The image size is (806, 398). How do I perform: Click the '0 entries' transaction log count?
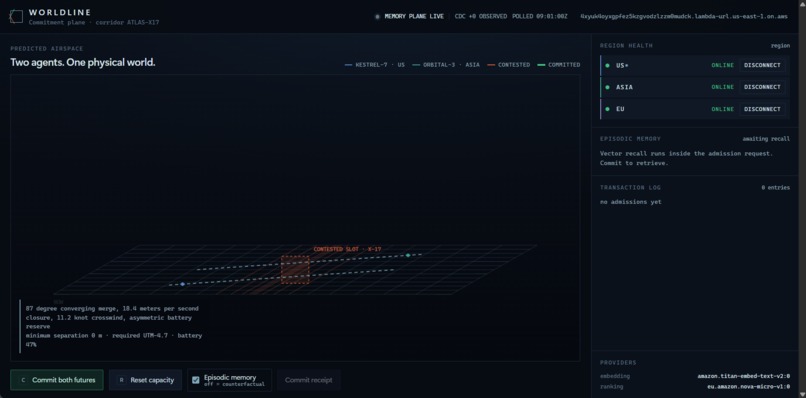[776, 188]
